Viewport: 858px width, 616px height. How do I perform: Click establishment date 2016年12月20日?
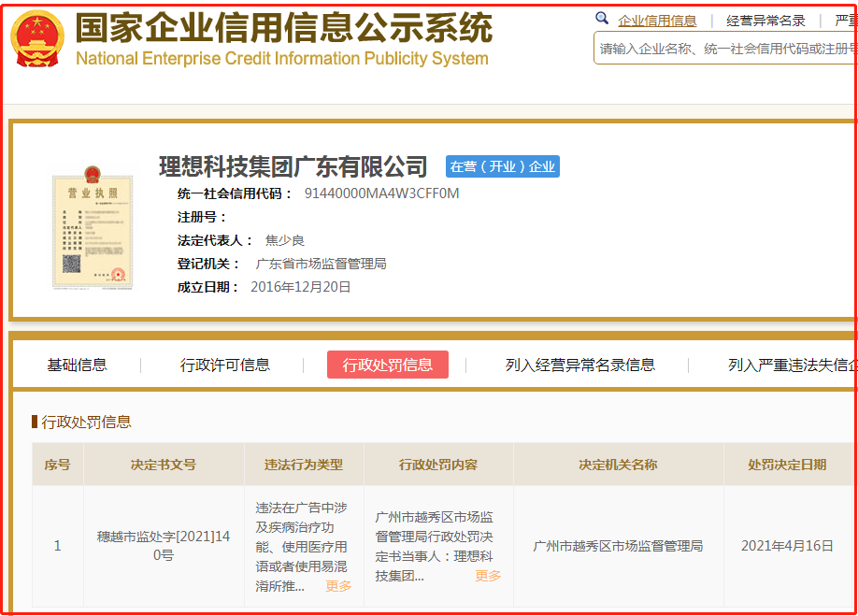pyautogui.click(x=300, y=287)
